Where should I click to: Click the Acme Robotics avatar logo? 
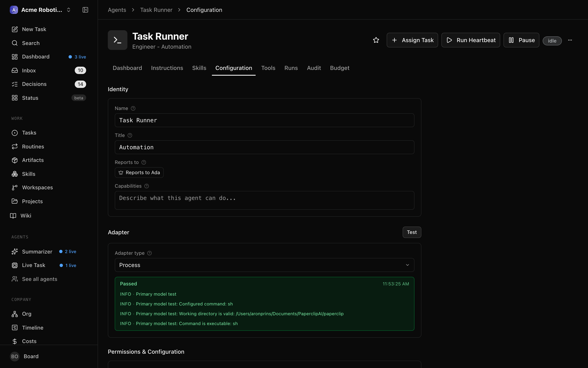(x=14, y=10)
